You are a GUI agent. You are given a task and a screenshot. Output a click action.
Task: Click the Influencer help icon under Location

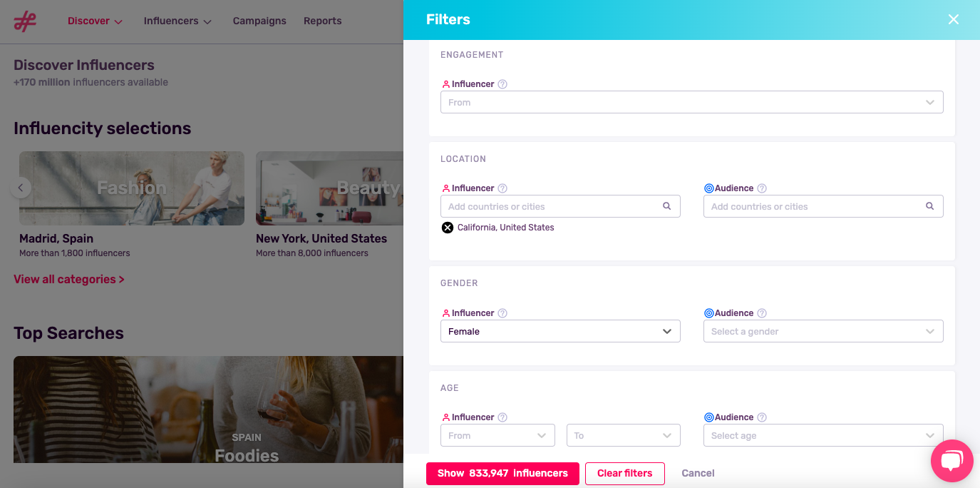point(502,188)
